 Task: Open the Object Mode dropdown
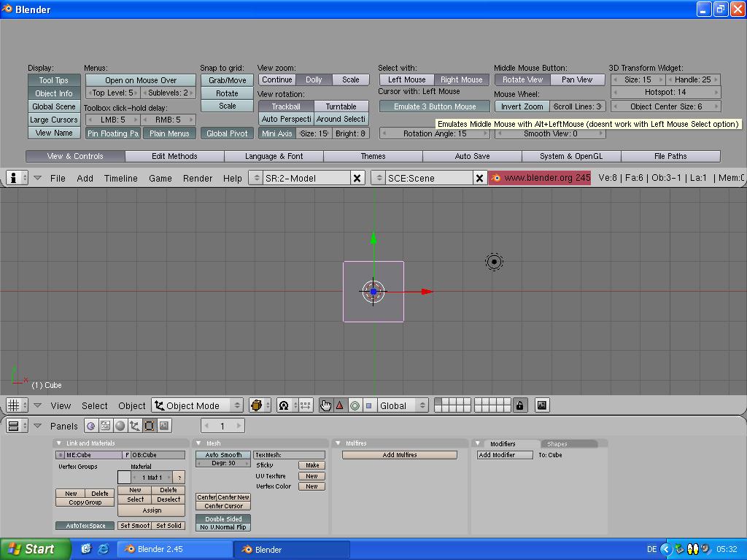click(198, 405)
